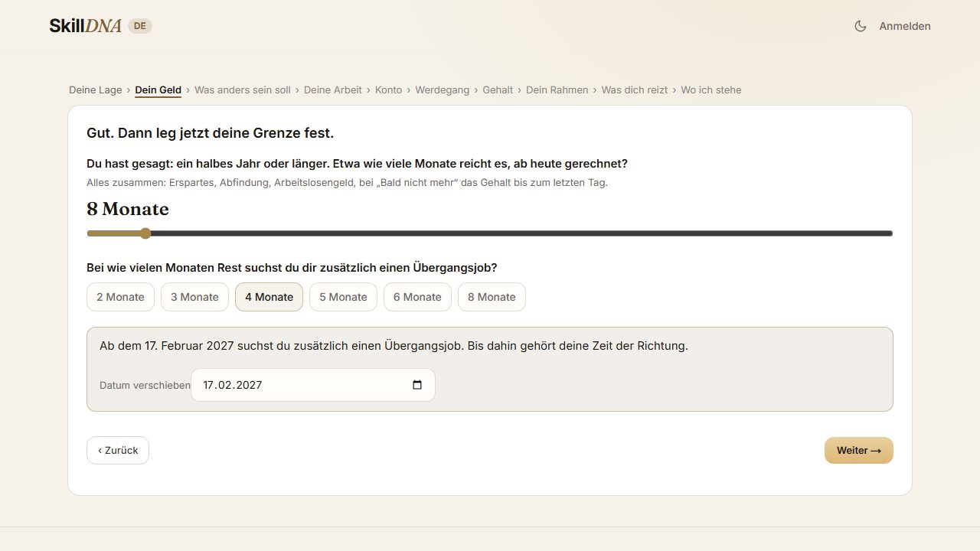Click the date field showing 17.02.2027
The image size is (980, 551).
313,385
